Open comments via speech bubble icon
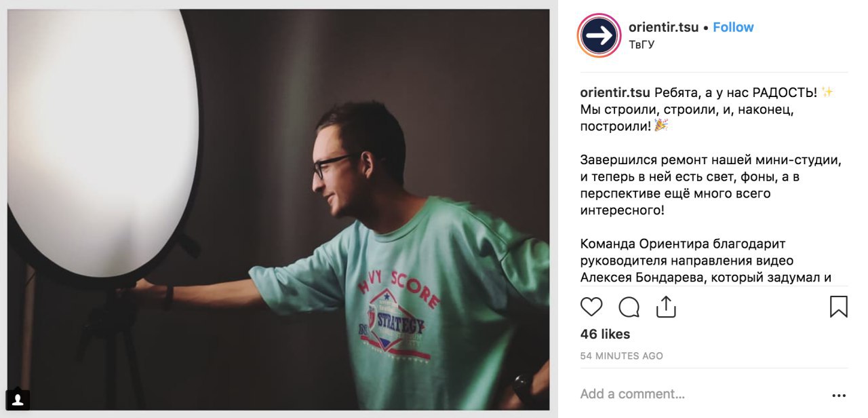This screenshot has height=418, width=868. pyautogui.click(x=629, y=307)
